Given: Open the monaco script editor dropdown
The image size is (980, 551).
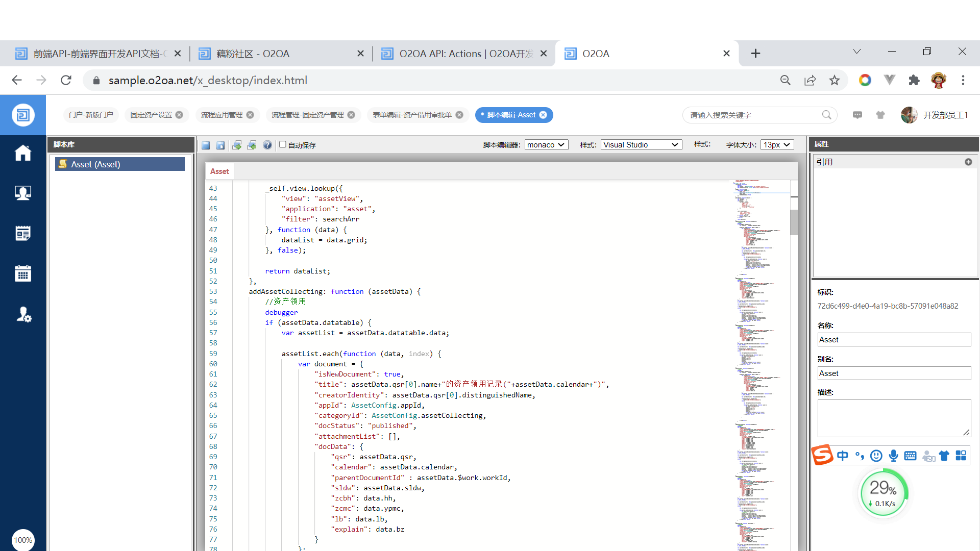Looking at the screenshot, I should click(x=546, y=145).
